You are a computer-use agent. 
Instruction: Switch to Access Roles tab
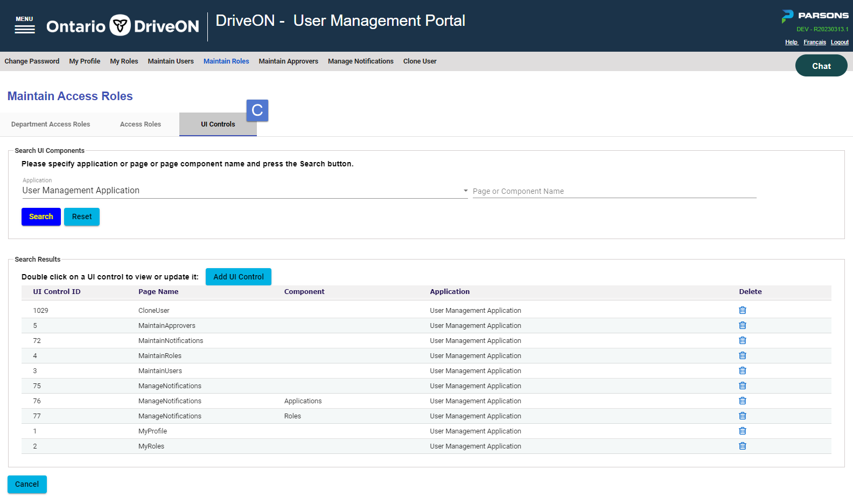pos(141,124)
